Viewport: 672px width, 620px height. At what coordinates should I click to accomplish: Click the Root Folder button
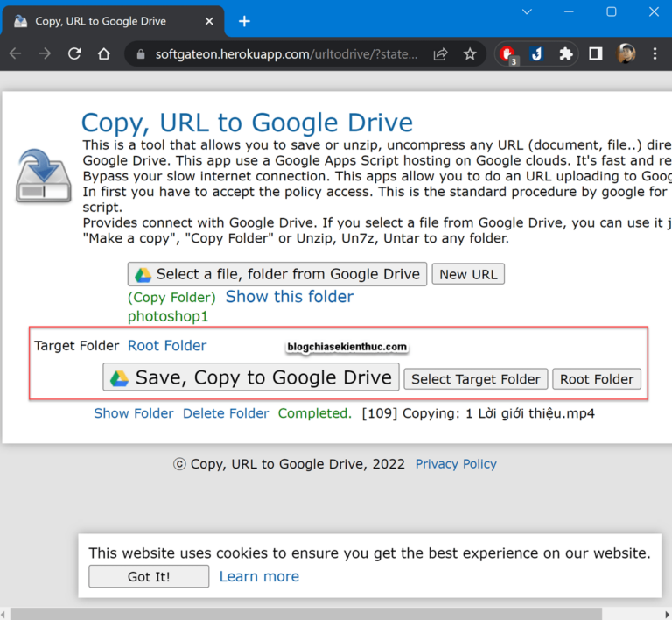(x=597, y=379)
